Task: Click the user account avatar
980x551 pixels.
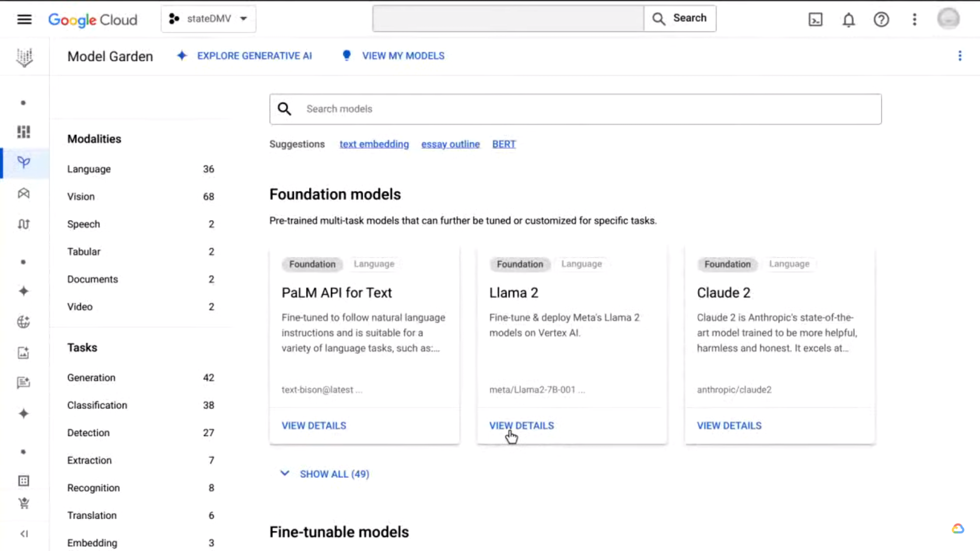Action: (948, 19)
